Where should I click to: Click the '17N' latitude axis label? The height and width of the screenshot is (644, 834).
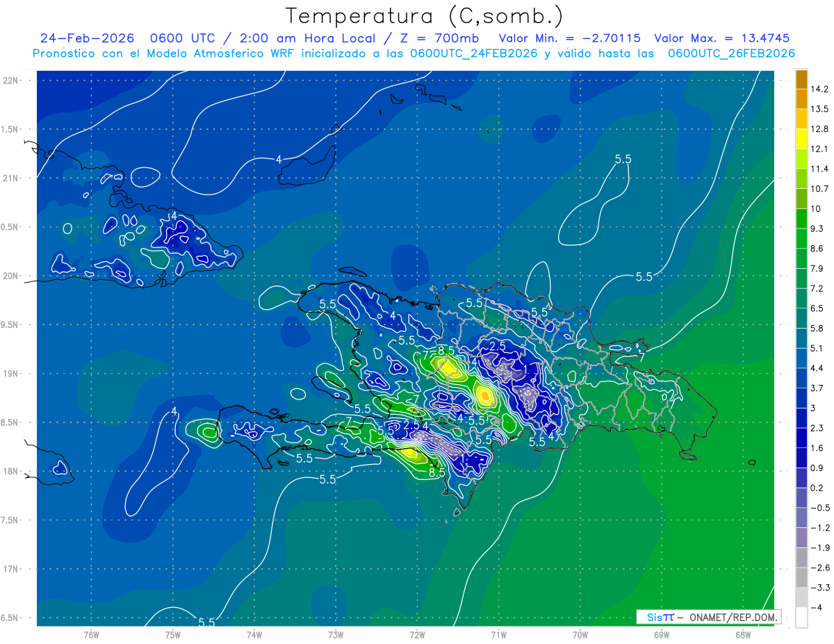(11, 569)
